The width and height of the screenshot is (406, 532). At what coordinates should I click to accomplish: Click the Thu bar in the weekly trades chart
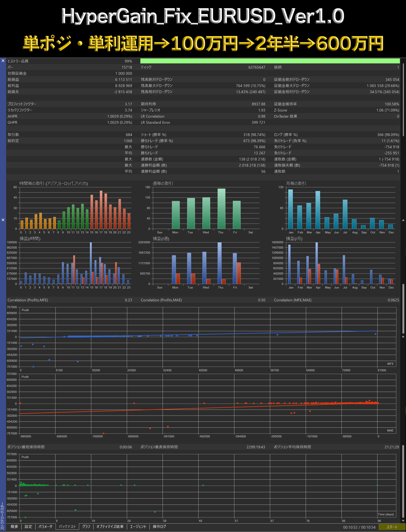pos(221,209)
